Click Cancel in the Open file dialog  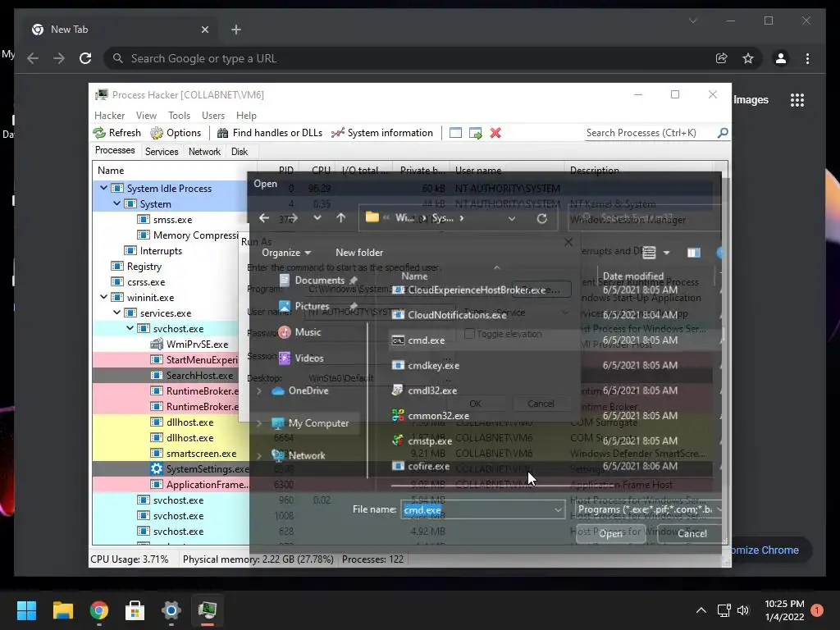point(692,533)
